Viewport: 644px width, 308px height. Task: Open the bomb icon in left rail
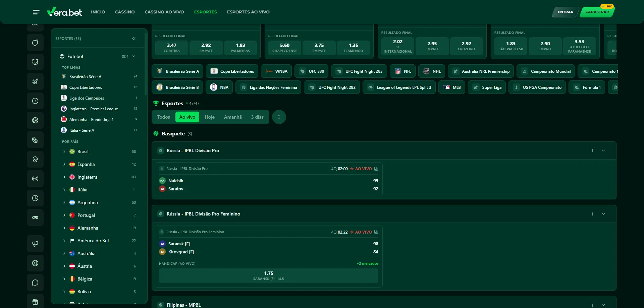click(x=35, y=43)
